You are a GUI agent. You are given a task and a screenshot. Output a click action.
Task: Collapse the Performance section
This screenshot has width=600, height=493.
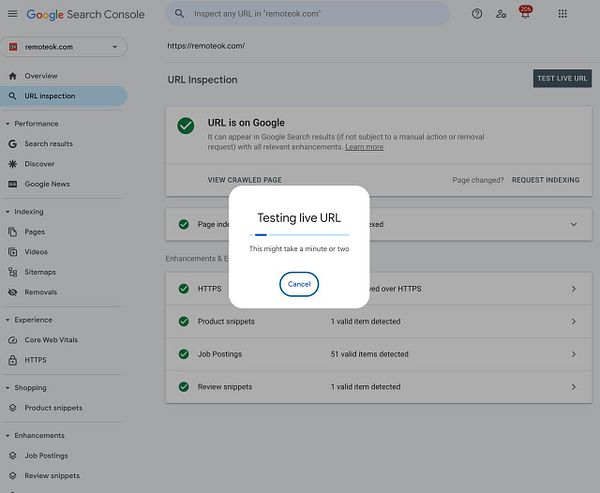(x=7, y=124)
